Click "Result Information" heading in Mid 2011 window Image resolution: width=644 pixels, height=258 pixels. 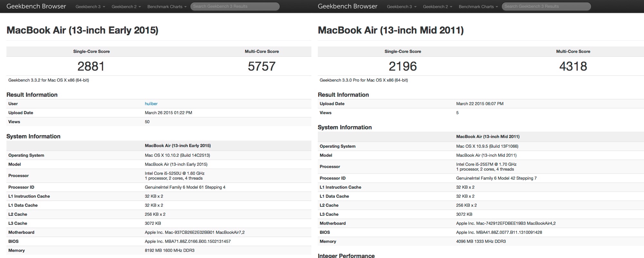(343, 94)
